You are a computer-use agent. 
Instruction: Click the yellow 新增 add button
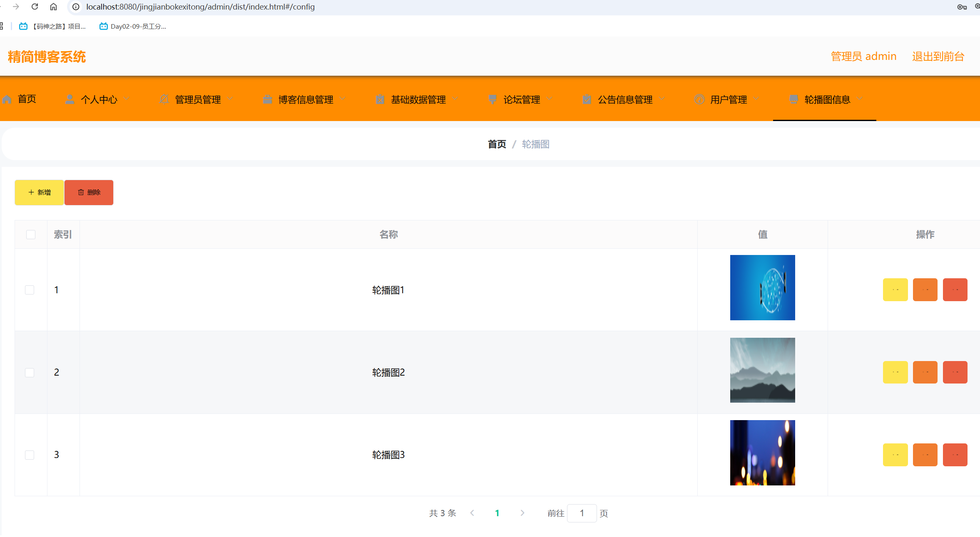click(39, 192)
